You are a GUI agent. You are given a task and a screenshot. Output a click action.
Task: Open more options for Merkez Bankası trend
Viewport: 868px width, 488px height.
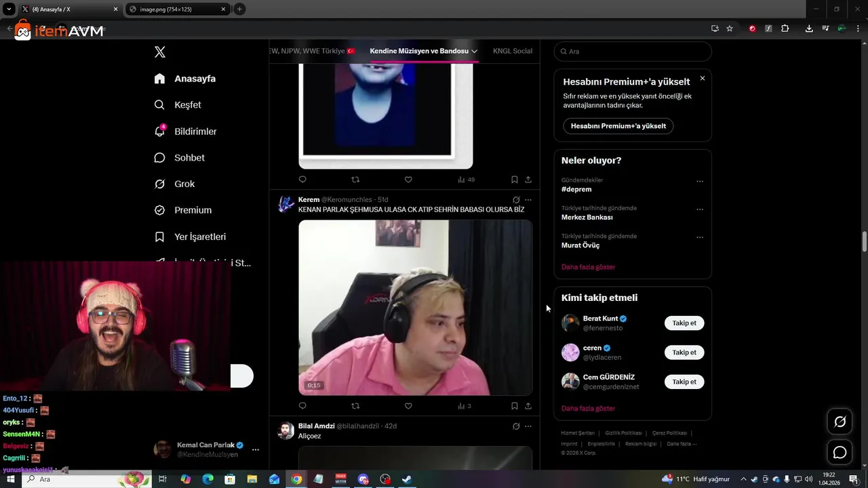coord(700,209)
